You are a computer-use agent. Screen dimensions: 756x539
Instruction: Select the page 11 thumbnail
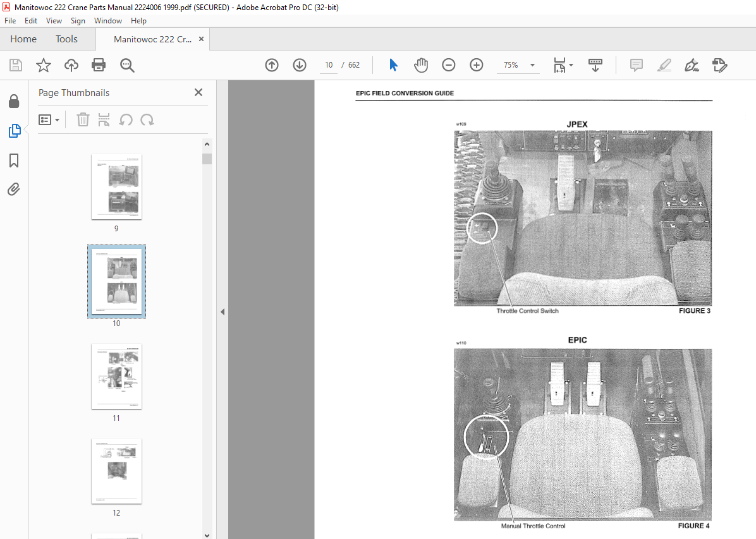(117, 377)
